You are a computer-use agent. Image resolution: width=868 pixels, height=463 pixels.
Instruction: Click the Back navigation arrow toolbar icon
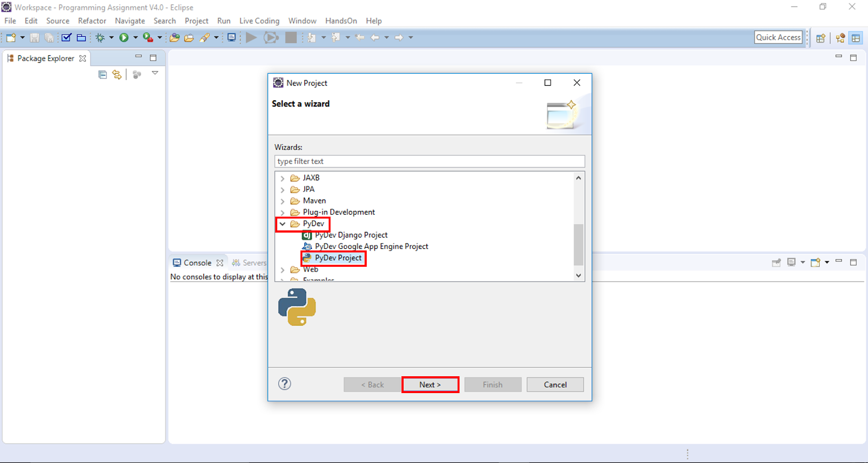click(375, 37)
